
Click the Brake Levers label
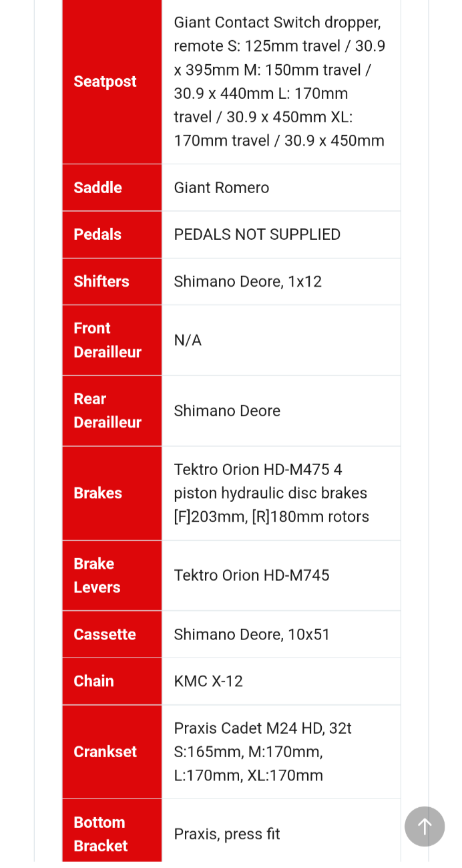97,575
